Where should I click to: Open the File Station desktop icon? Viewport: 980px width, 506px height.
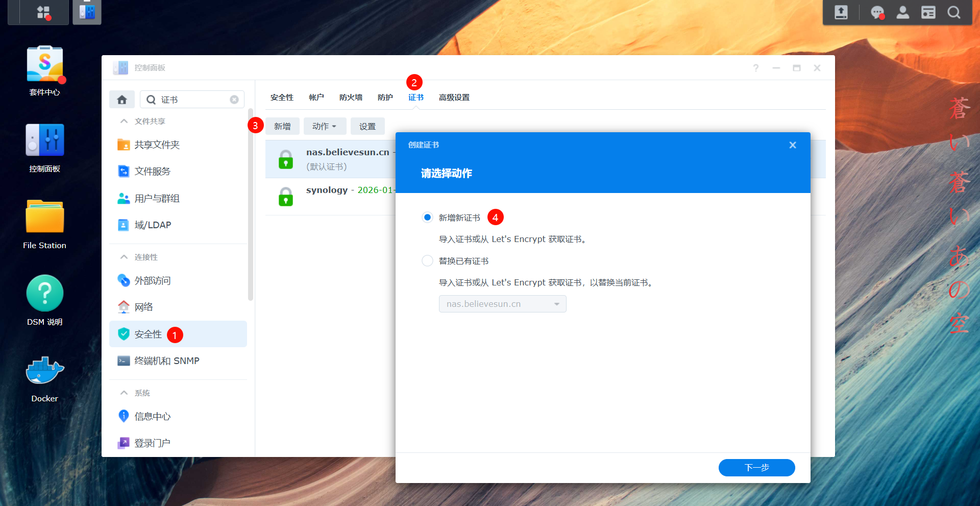pyautogui.click(x=44, y=225)
